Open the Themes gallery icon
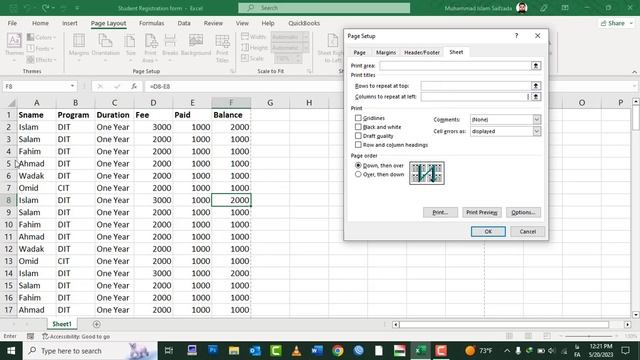The height and width of the screenshot is (360, 640). tap(14, 44)
